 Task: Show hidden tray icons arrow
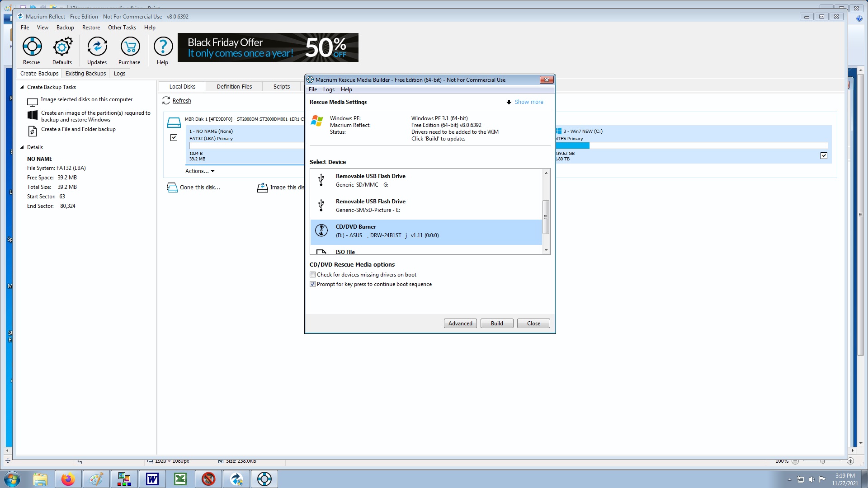789,479
